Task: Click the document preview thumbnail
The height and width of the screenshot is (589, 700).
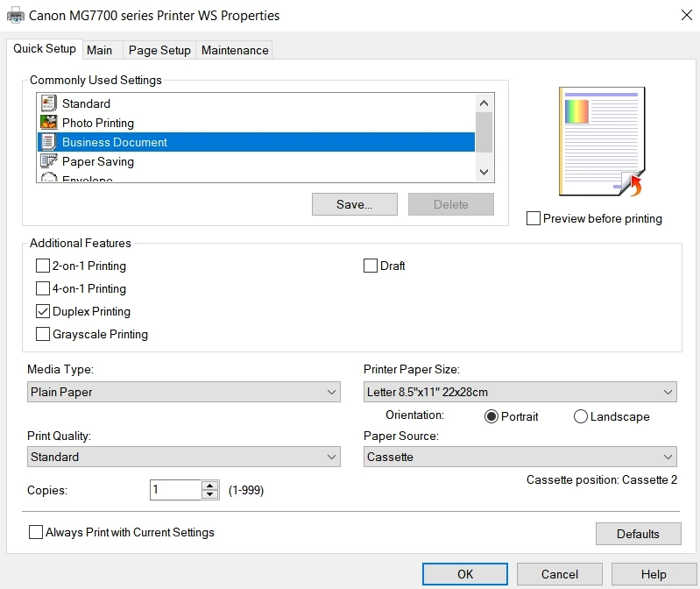Action: (x=602, y=142)
